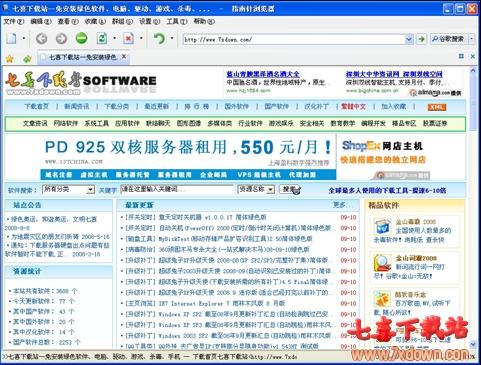Viewport: 481px width, 365px height.
Task: Click the yellow favorites star icon
Action: pos(9,59)
